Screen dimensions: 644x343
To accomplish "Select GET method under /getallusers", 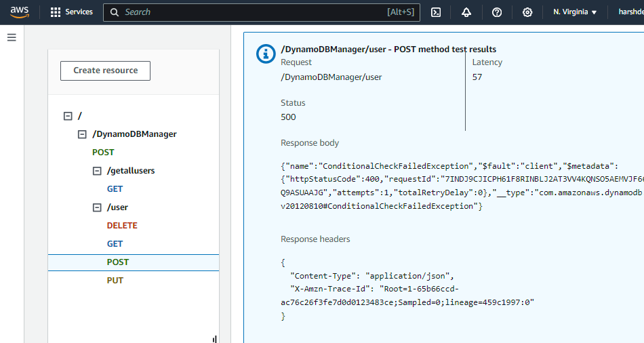I will point(115,189).
